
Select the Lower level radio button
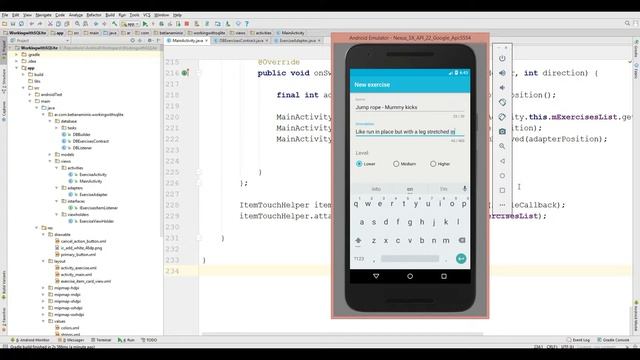[x=359, y=164]
